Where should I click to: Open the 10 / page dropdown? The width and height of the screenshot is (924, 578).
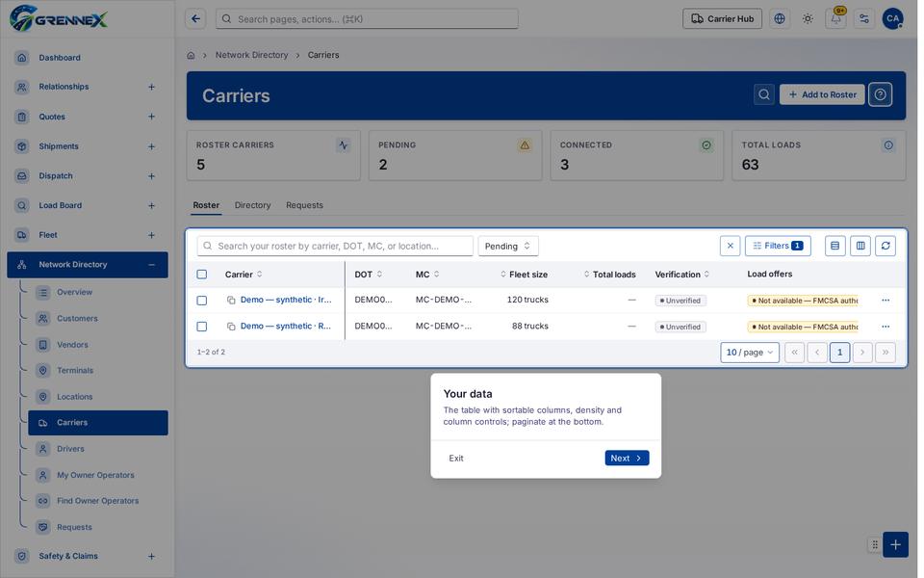click(x=750, y=353)
